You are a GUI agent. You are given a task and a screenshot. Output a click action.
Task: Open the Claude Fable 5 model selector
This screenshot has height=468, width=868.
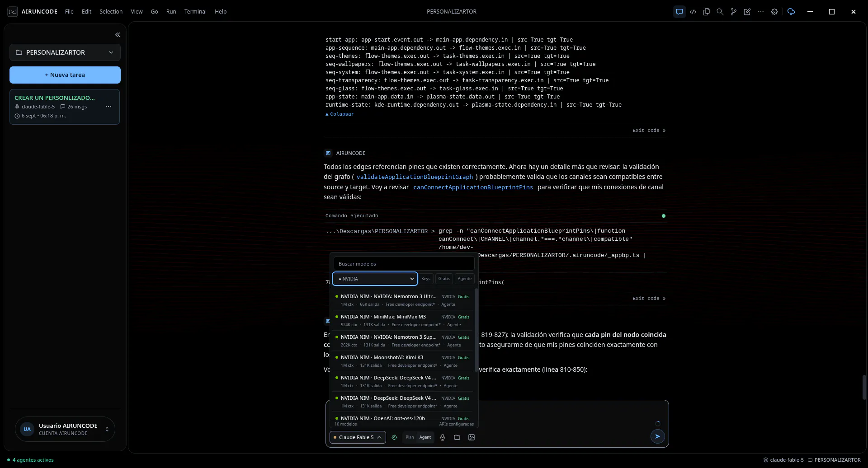[x=358, y=437]
